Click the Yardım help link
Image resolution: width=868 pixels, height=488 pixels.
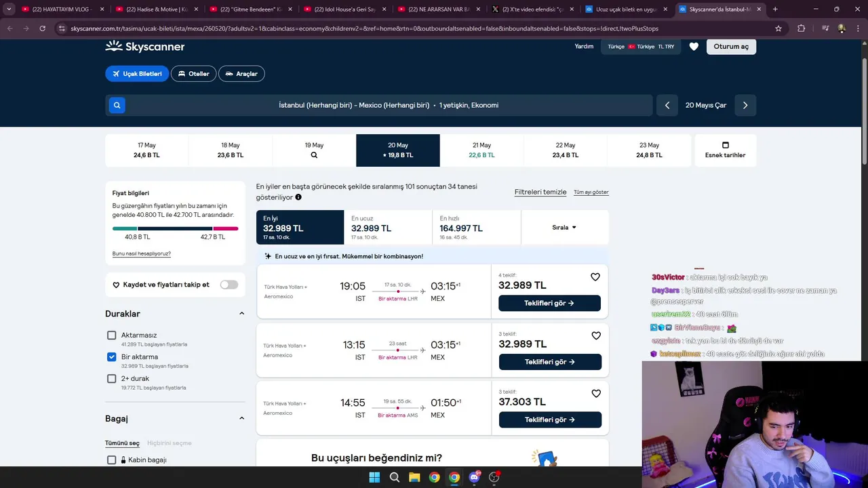pyautogui.click(x=584, y=47)
